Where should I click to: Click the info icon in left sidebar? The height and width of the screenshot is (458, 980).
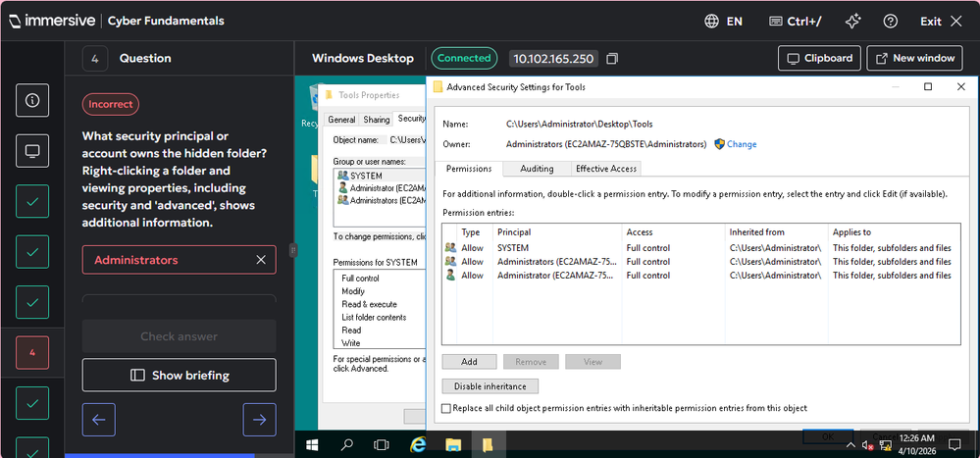click(32, 100)
